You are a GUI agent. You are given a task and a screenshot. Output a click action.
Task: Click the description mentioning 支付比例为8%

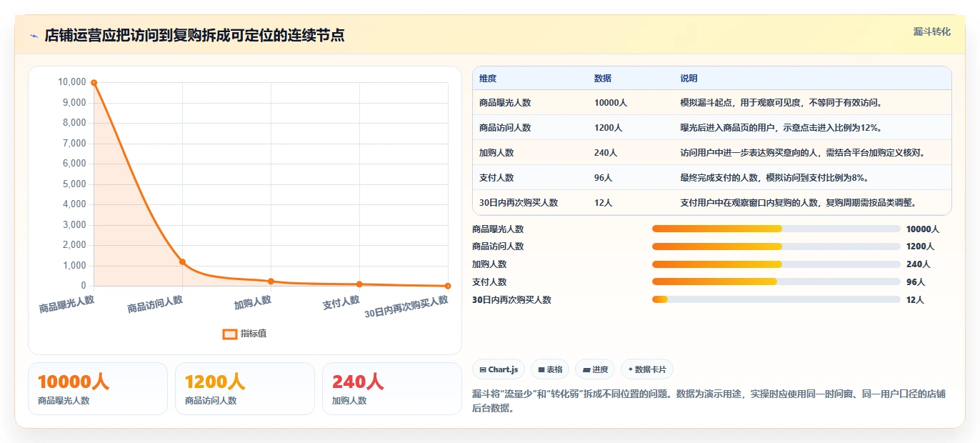point(774,178)
